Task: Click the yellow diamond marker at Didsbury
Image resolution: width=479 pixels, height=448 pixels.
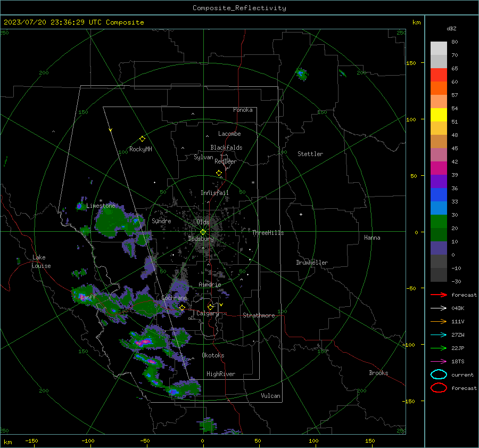Action: pos(203,232)
